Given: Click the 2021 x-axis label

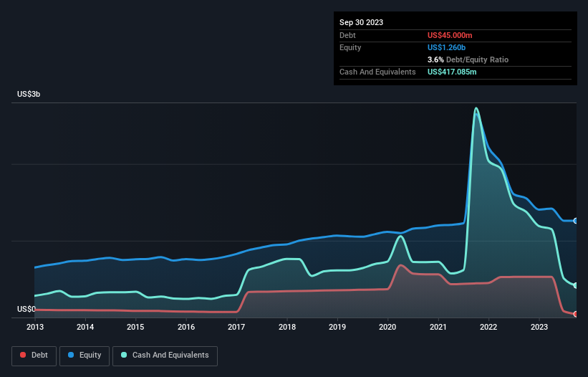Looking at the screenshot, I should click(438, 327).
